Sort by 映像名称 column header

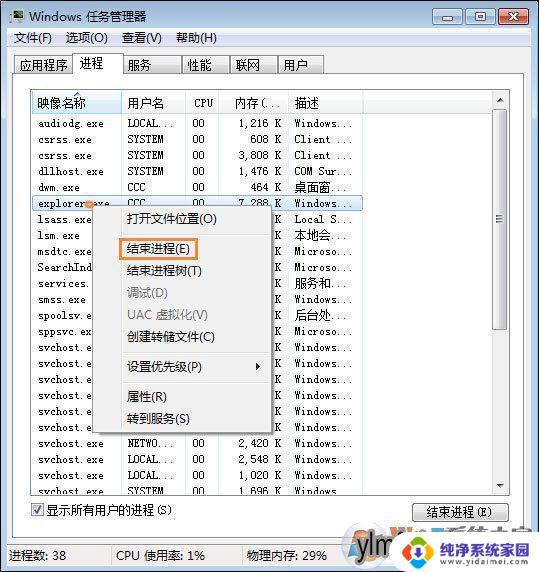click(76, 103)
